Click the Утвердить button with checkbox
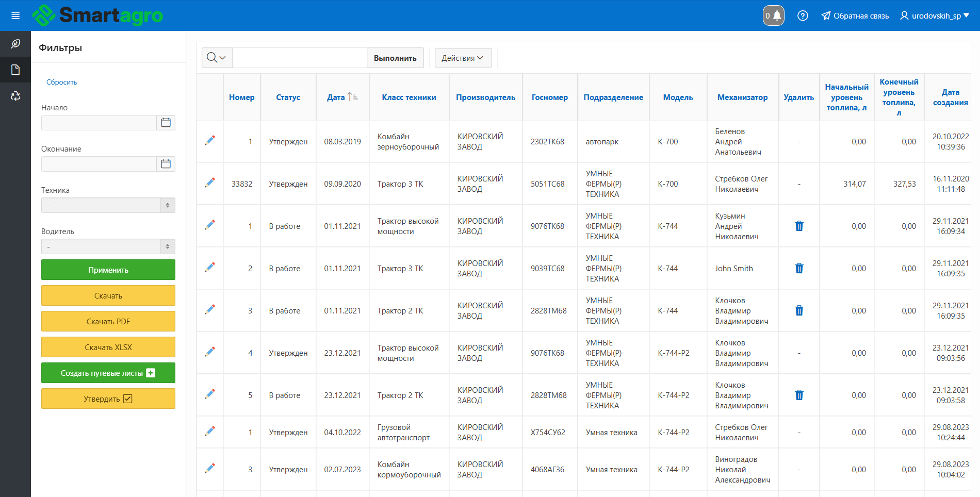The height and width of the screenshot is (497, 980). click(x=108, y=399)
